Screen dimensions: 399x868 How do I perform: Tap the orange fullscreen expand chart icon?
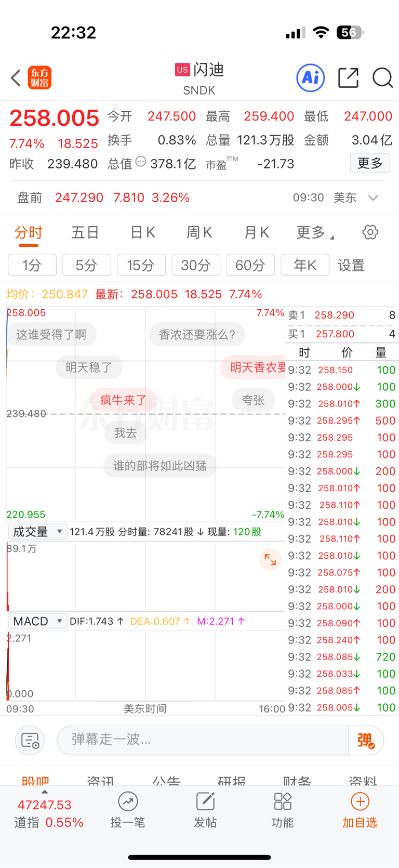pyautogui.click(x=270, y=560)
